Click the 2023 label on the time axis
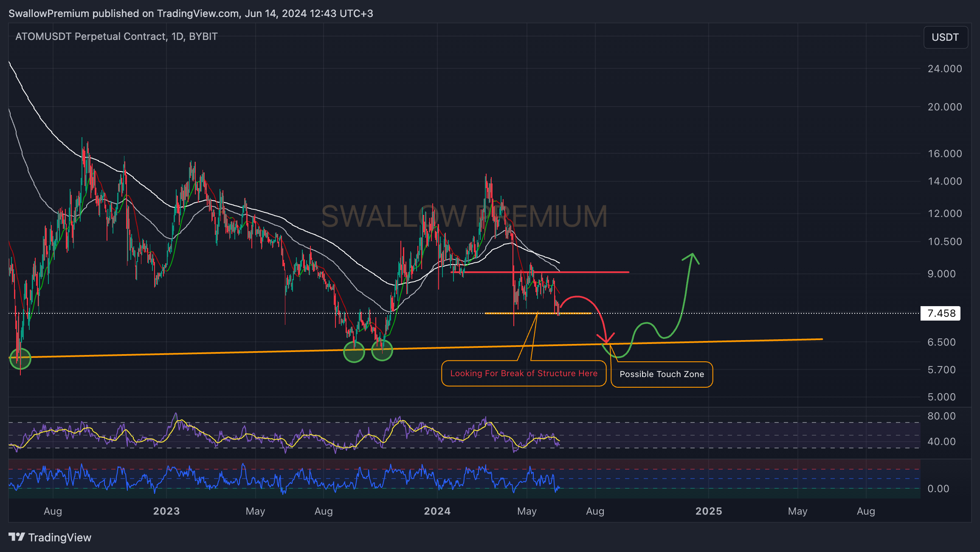980x552 pixels. (x=166, y=511)
